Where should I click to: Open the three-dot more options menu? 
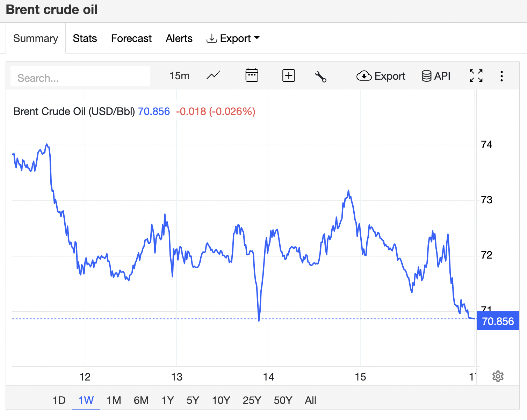501,76
